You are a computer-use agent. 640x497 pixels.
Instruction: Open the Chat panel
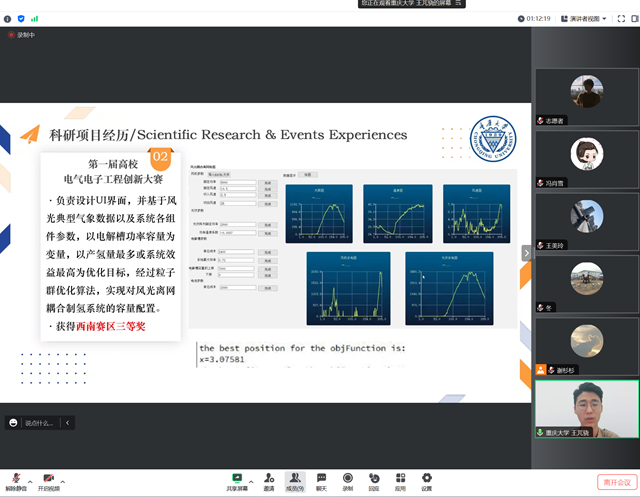click(321, 479)
